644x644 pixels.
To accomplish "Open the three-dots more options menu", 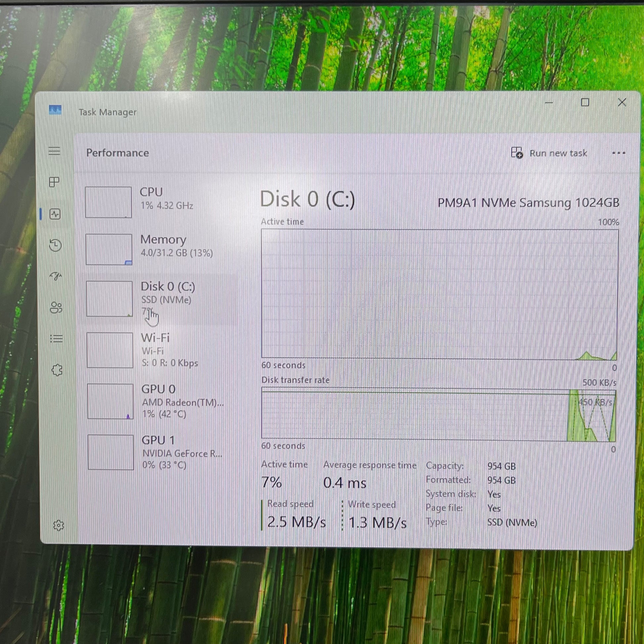I will [618, 153].
